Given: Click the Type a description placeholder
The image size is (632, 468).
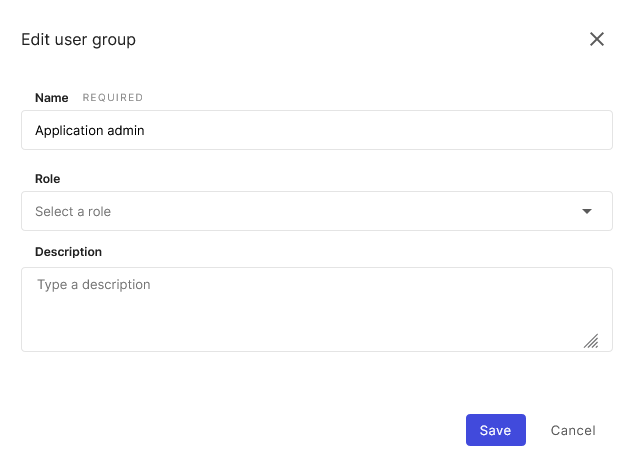Looking at the screenshot, I should [94, 285].
